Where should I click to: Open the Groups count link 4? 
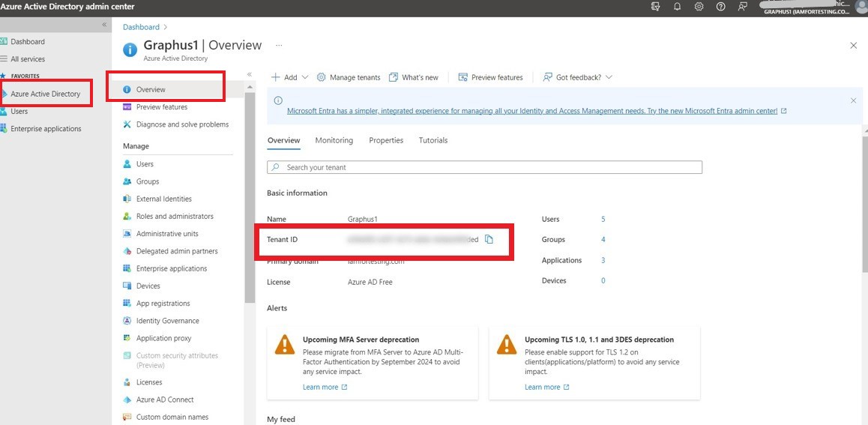pos(603,240)
